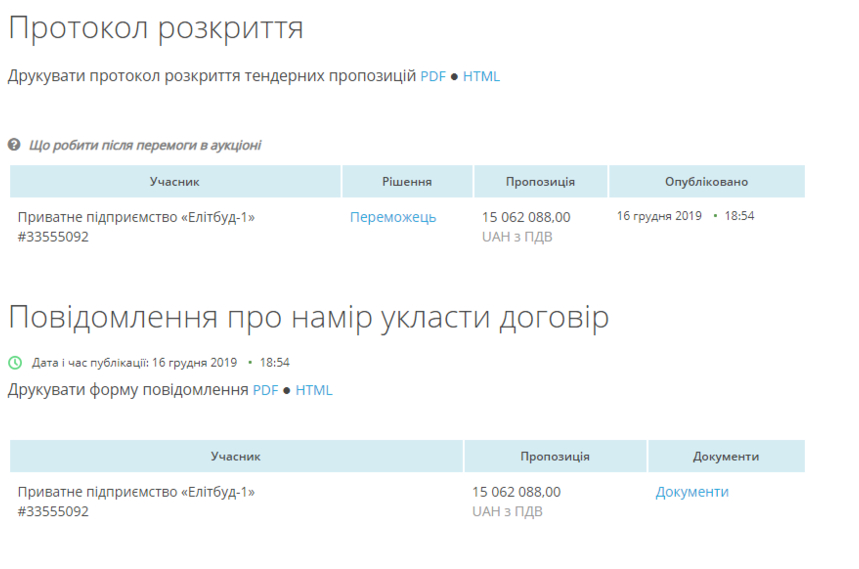
Task: Click 'Учасник' header in the protocol table
Action: [x=175, y=182]
